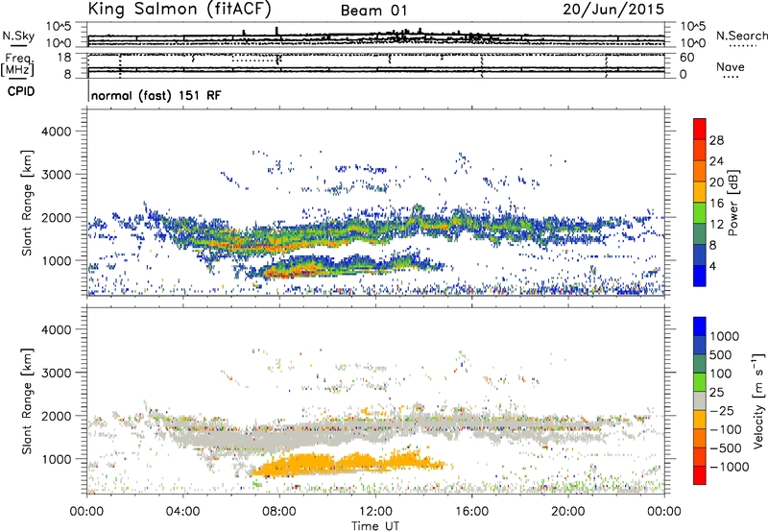Click the 'CPID' label
The height and width of the screenshot is (532, 768).
click(x=21, y=91)
